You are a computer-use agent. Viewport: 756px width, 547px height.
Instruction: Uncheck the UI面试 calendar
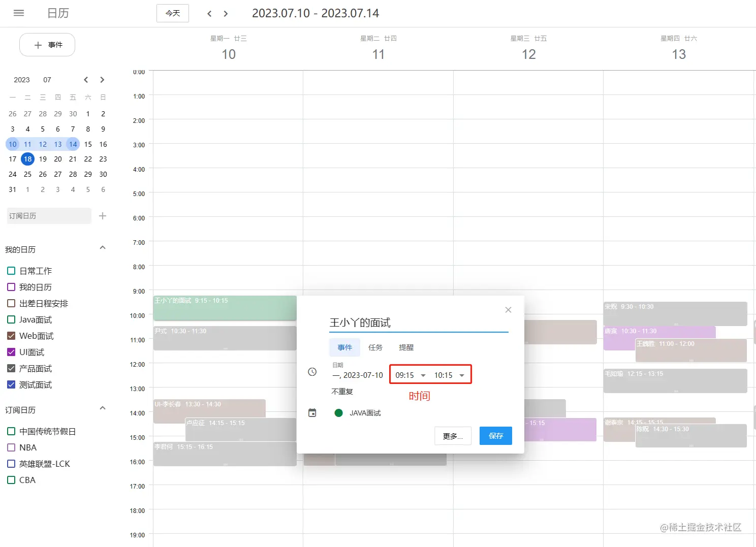point(11,352)
